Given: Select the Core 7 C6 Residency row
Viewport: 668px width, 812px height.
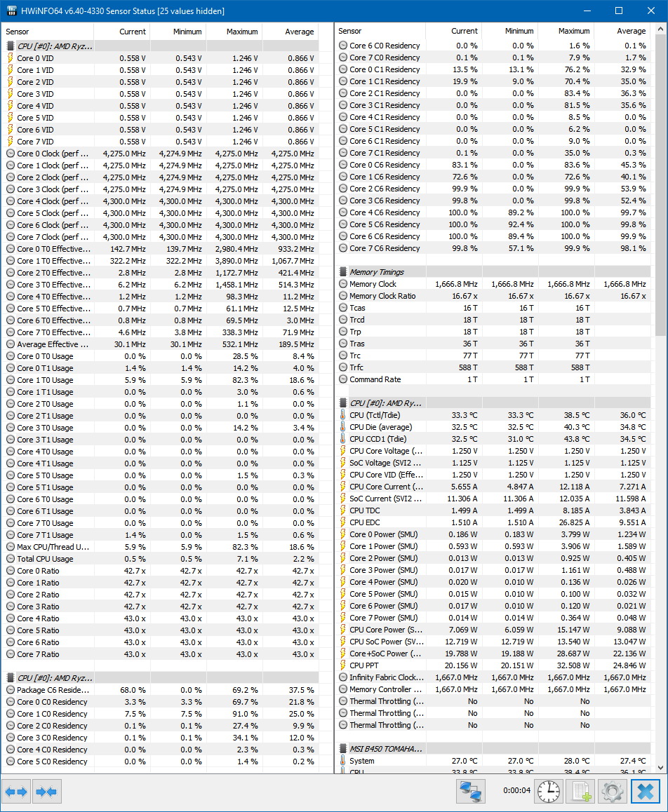Looking at the screenshot, I should tap(494, 248).
